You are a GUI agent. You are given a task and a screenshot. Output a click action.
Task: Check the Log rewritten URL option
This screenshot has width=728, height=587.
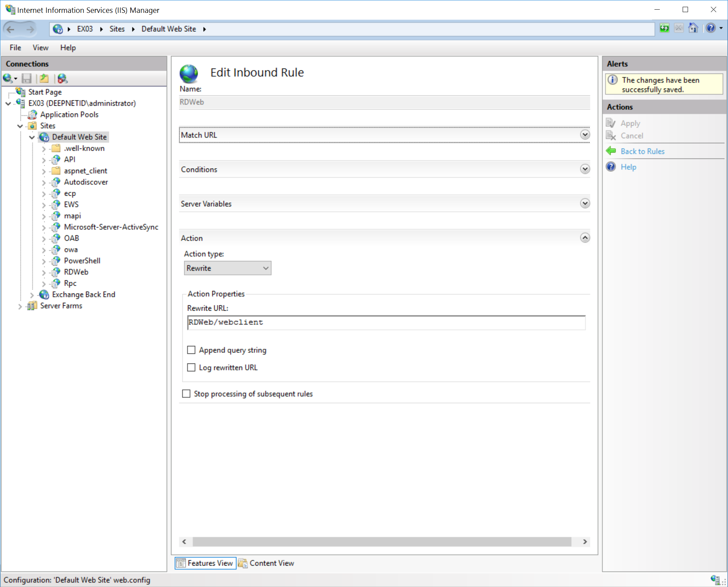pyautogui.click(x=191, y=367)
